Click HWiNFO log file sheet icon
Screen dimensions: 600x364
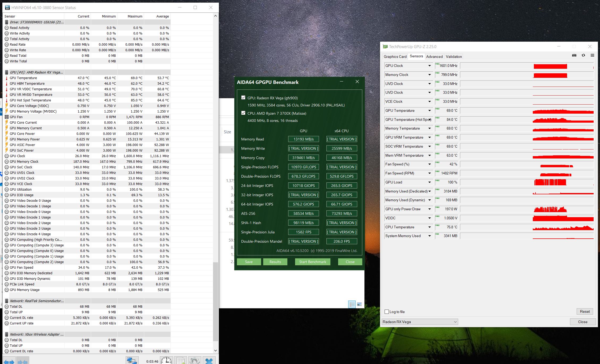point(181,361)
